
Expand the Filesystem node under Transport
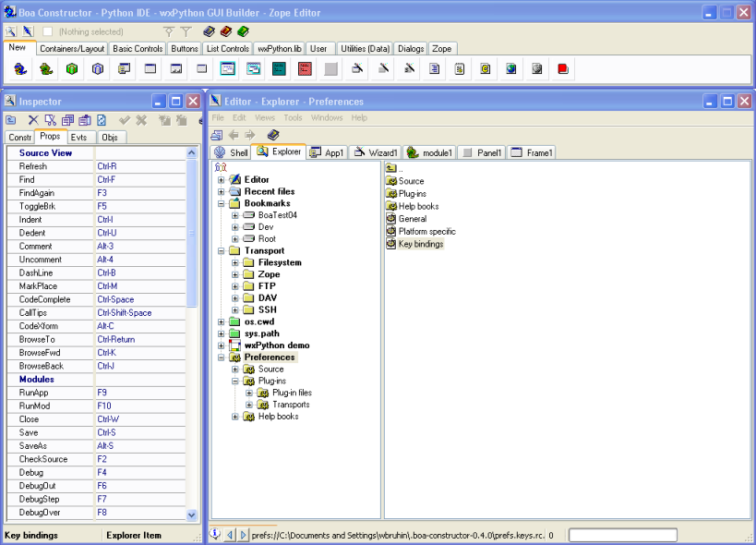point(235,262)
